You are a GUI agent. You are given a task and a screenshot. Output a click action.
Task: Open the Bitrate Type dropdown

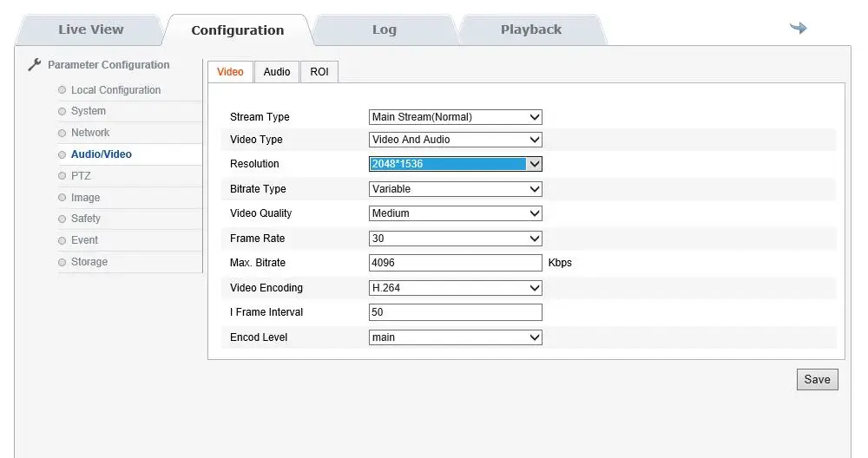[455, 188]
